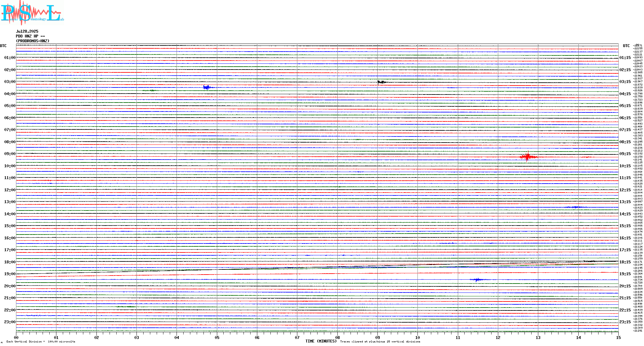Image resolution: width=644 pixels, height=346 pixels.
Task: Click the Traces clipped footnote text
Action: pos(380,342)
